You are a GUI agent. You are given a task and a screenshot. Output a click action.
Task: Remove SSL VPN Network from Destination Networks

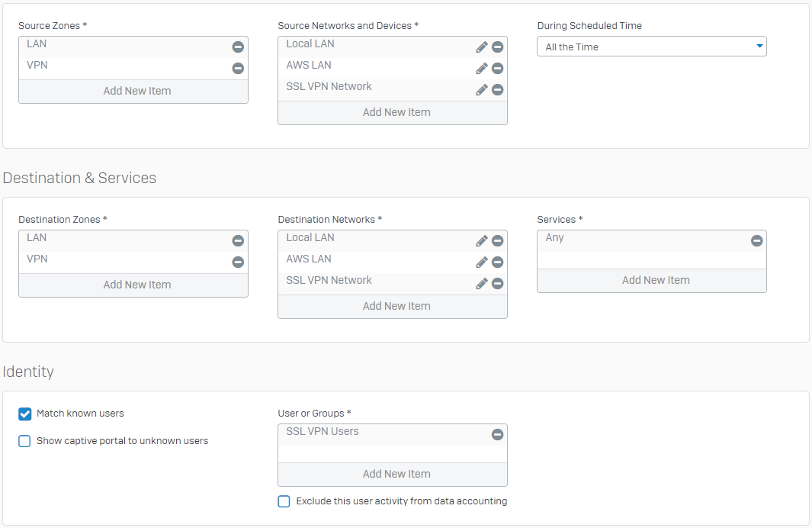pos(497,284)
